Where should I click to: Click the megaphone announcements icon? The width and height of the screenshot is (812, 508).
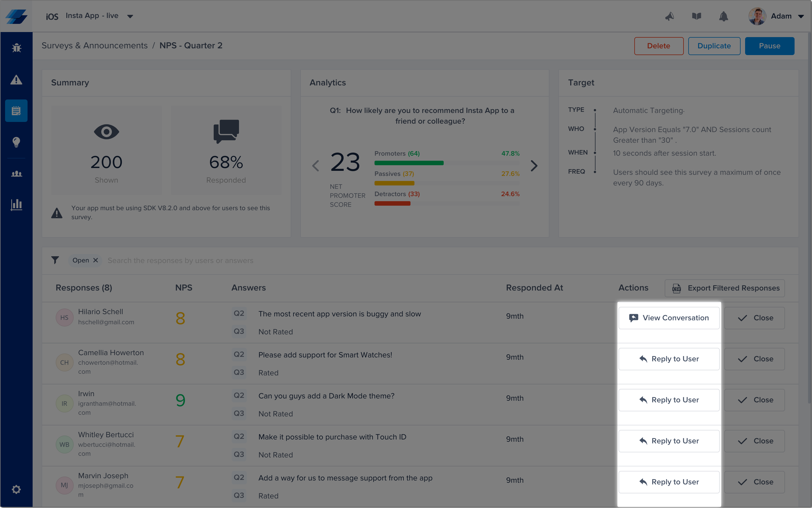[x=669, y=16]
